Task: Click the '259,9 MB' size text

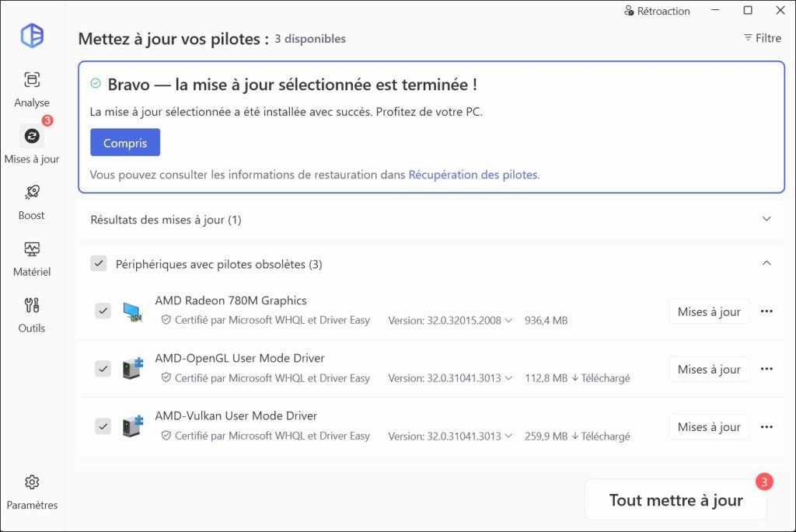Action: [x=546, y=436]
